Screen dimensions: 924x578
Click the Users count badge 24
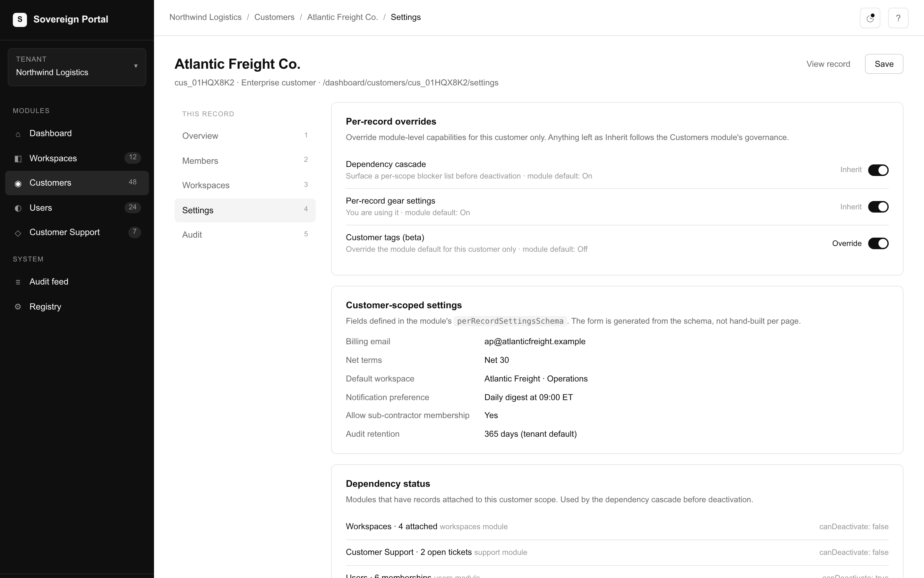coord(133,207)
